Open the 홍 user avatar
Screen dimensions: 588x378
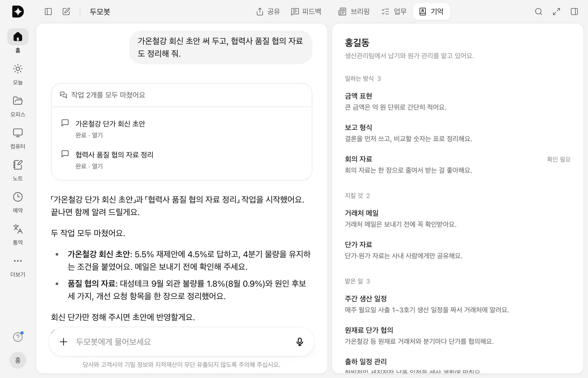click(x=18, y=360)
